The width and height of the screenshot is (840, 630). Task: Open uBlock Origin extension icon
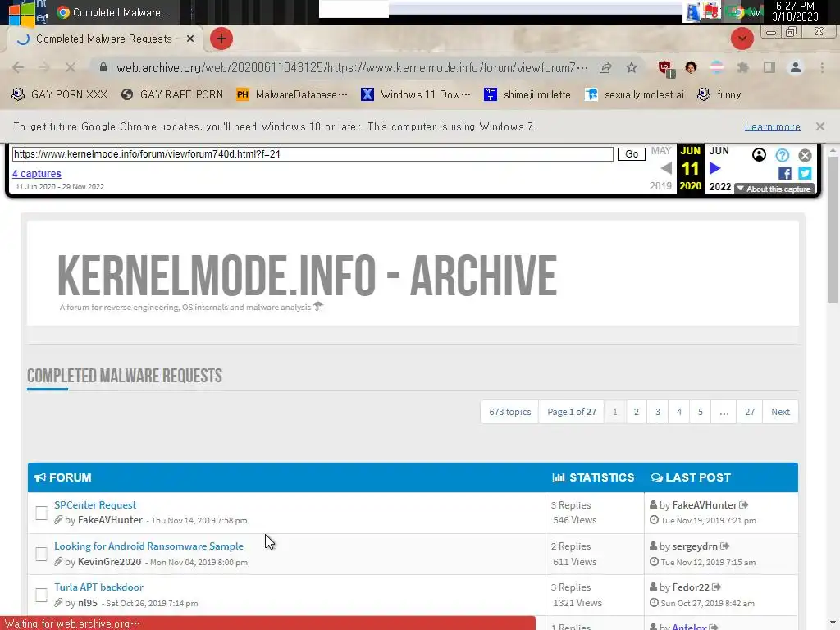pos(665,68)
